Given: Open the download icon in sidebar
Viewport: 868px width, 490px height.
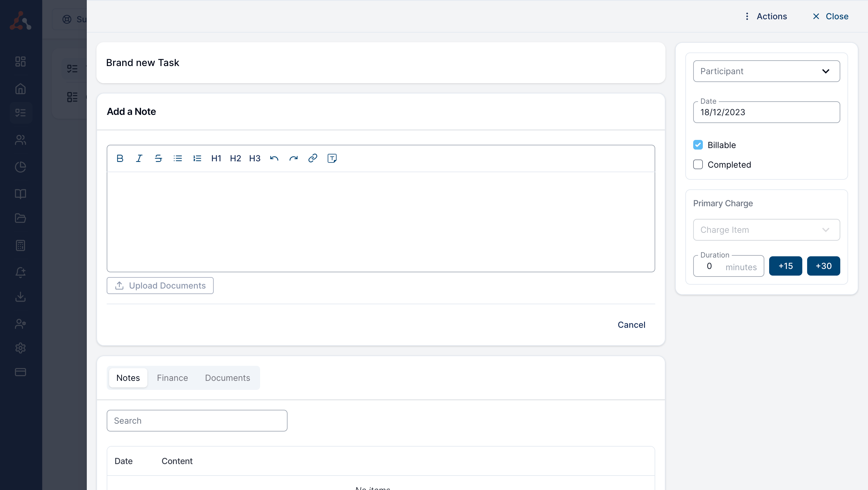Looking at the screenshot, I should tap(20, 297).
